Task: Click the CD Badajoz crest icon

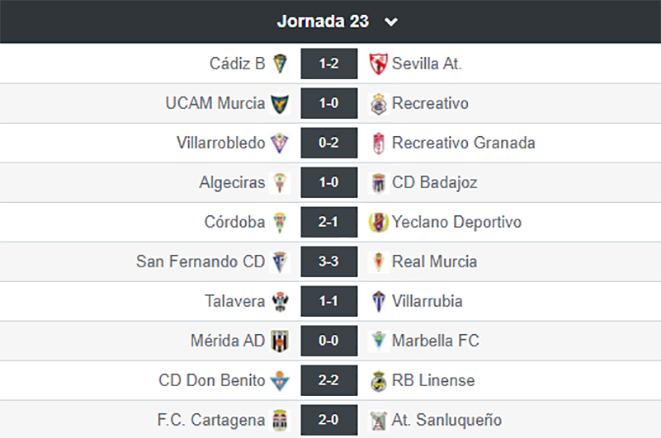Action: [378, 183]
